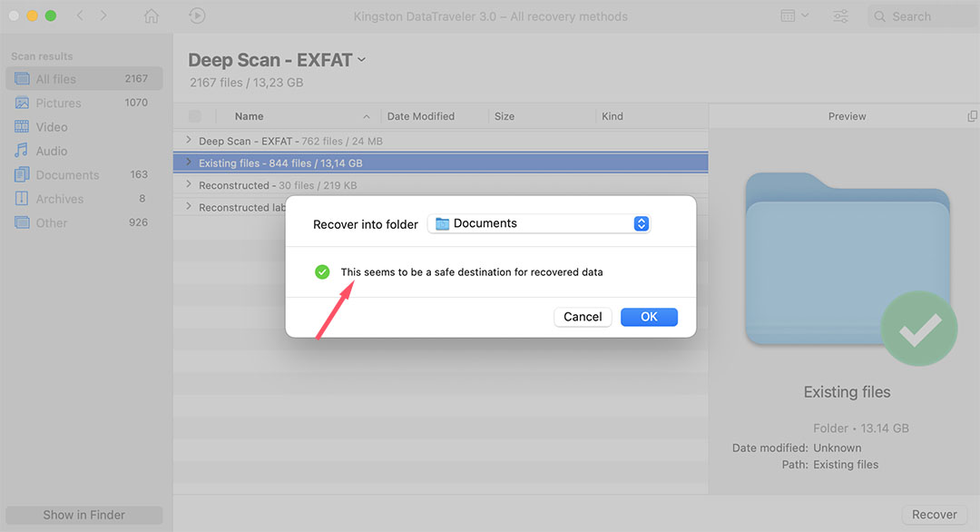Click the back navigation arrow
The image size is (980, 532).
80,16
